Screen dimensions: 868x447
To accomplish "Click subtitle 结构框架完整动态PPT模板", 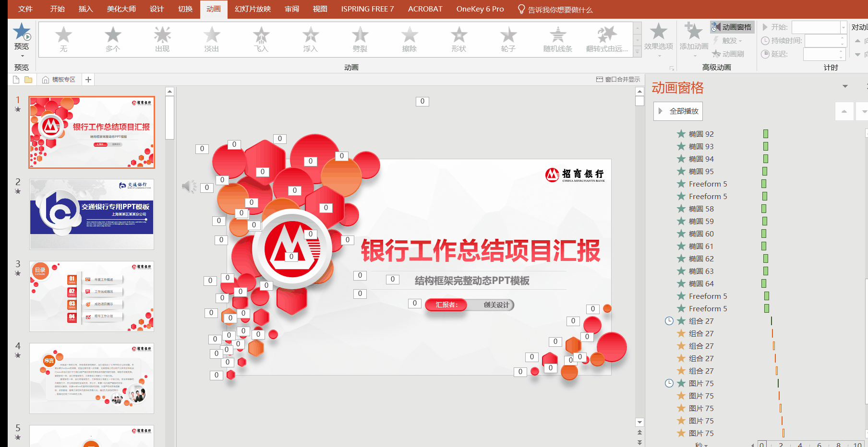I will click(x=472, y=281).
